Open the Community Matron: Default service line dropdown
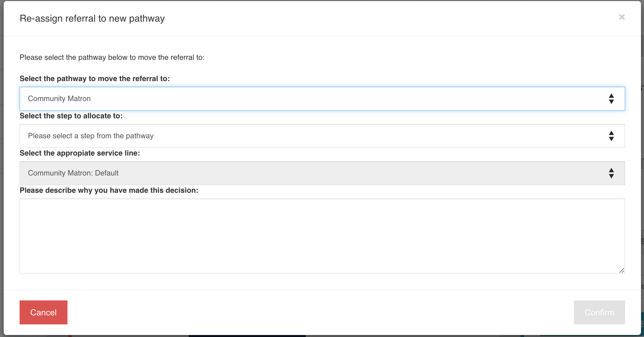 pos(322,173)
